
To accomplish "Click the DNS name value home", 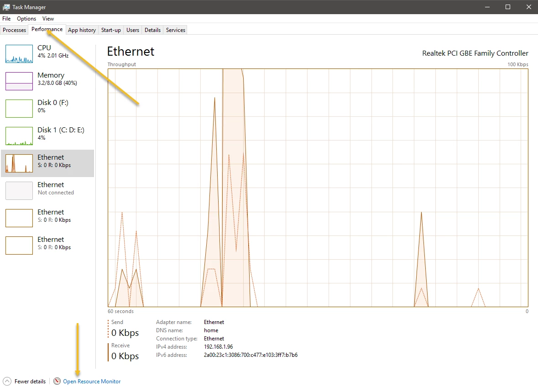I will click(211, 330).
